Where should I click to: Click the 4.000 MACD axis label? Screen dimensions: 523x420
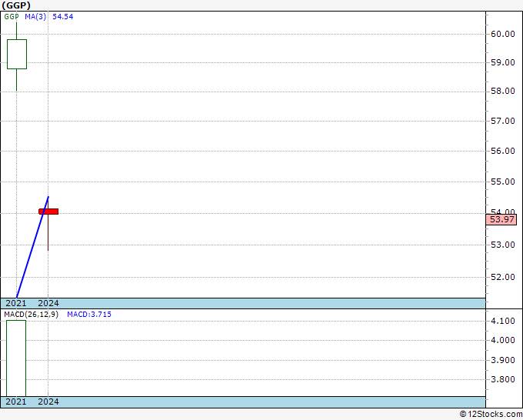[503, 340]
